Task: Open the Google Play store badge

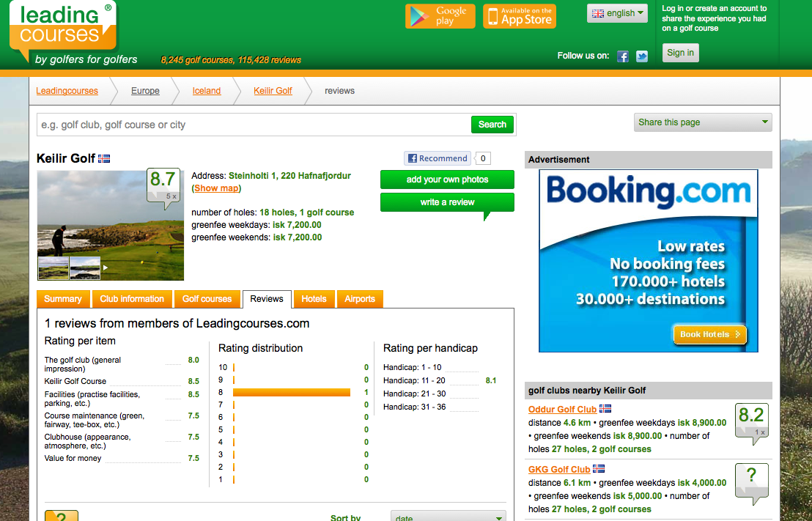Action: click(x=440, y=16)
